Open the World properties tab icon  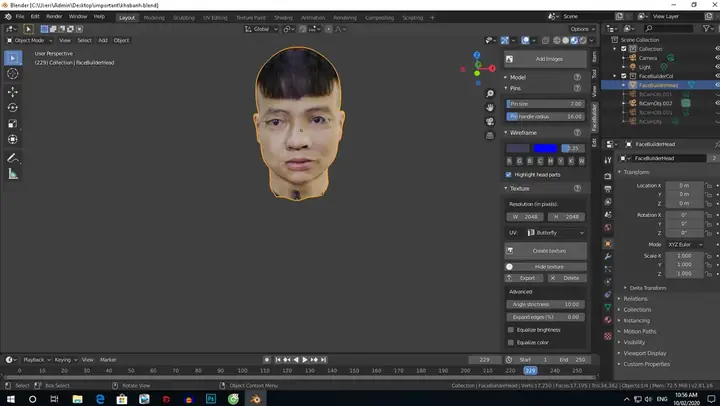[608, 227]
